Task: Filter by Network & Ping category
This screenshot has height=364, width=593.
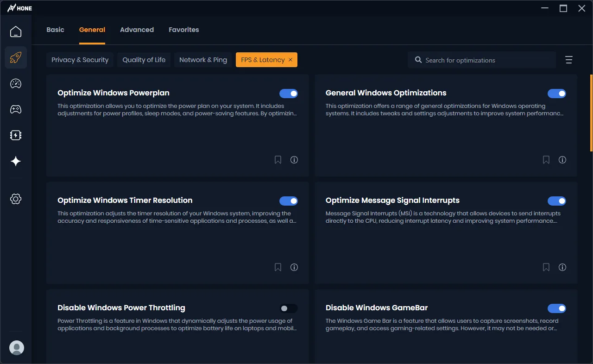Action: [203, 60]
